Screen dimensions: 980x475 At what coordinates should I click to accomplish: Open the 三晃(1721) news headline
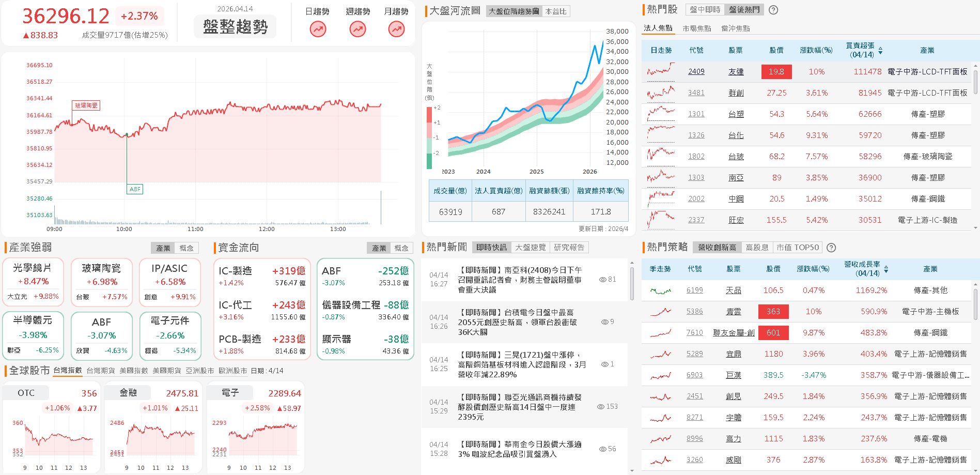click(522, 364)
